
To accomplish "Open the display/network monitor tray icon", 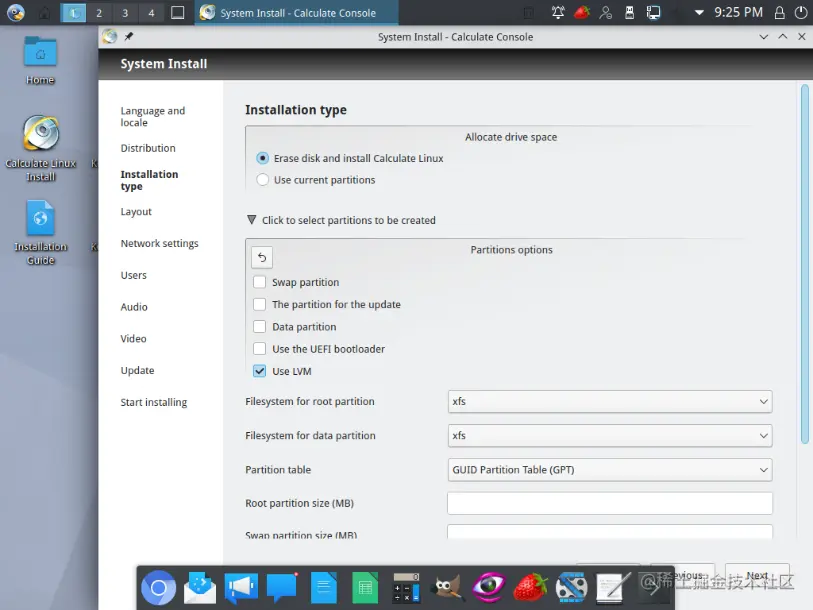I will tap(653, 12).
